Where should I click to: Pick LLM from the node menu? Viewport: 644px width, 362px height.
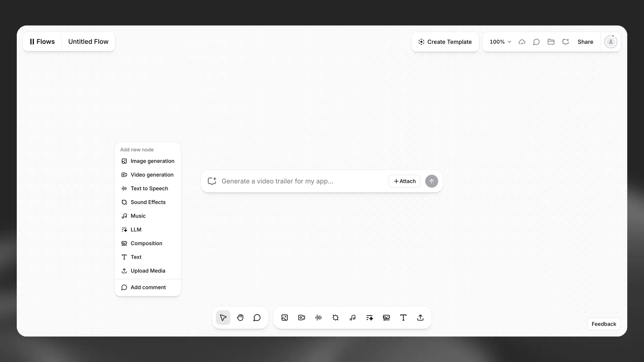[148, 230]
